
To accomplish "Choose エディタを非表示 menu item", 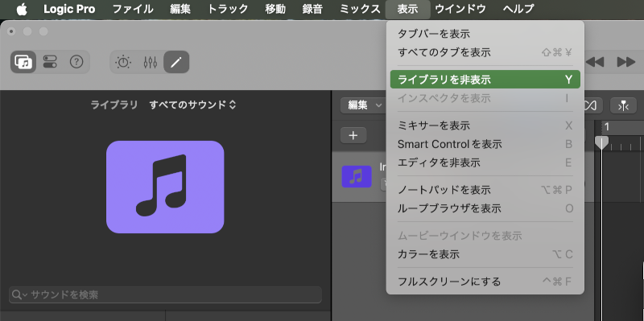I will pyautogui.click(x=485, y=163).
